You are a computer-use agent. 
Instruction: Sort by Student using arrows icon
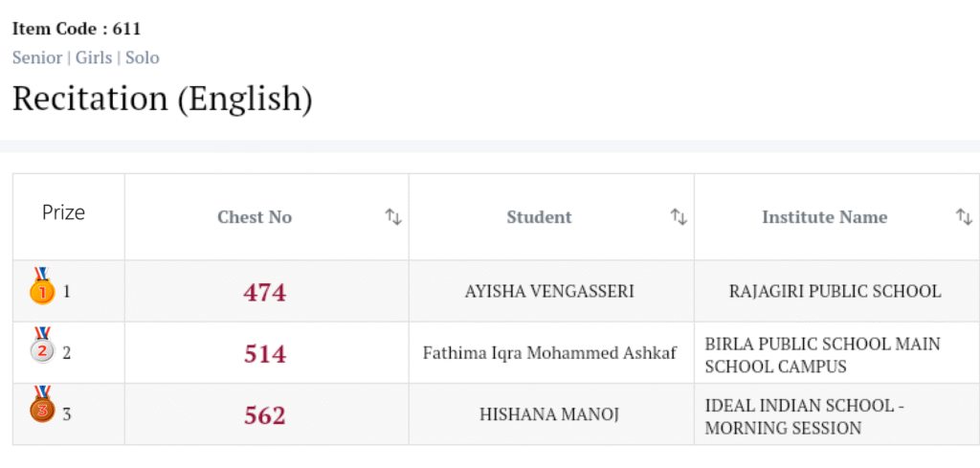[x=679, y=217]
